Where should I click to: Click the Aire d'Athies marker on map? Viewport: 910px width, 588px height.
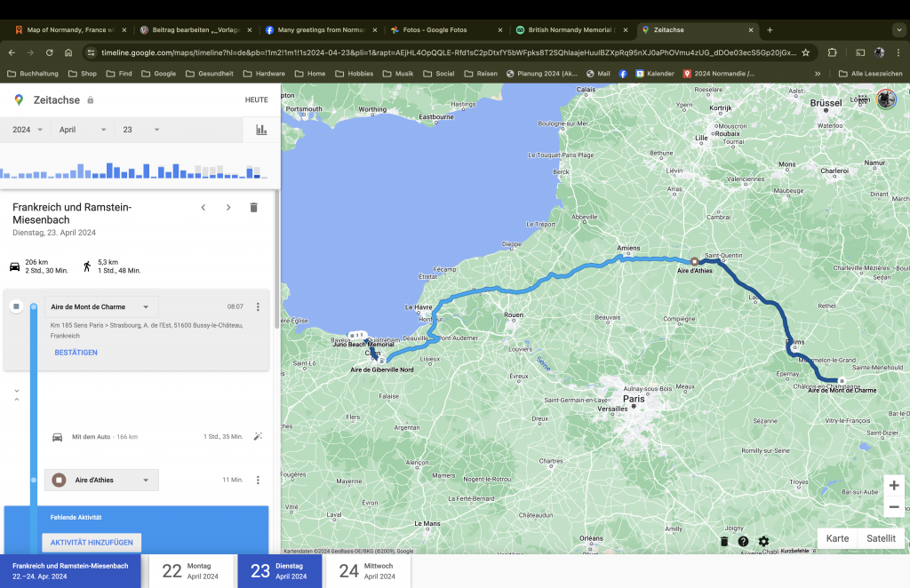click(694, 261)
